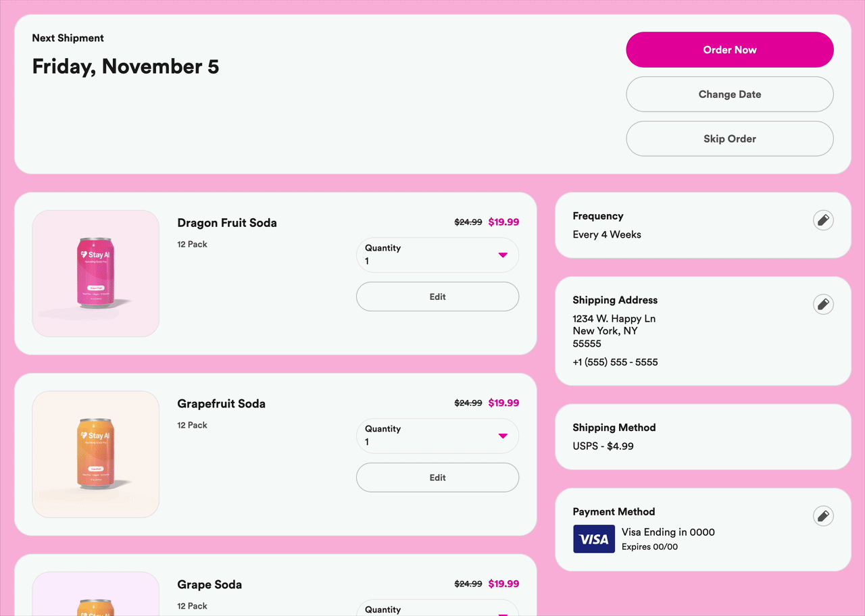Open Grapefruit Soda quantity dropdown
Viewport: 865px width, 616px height.
click(x=437, y=436)
